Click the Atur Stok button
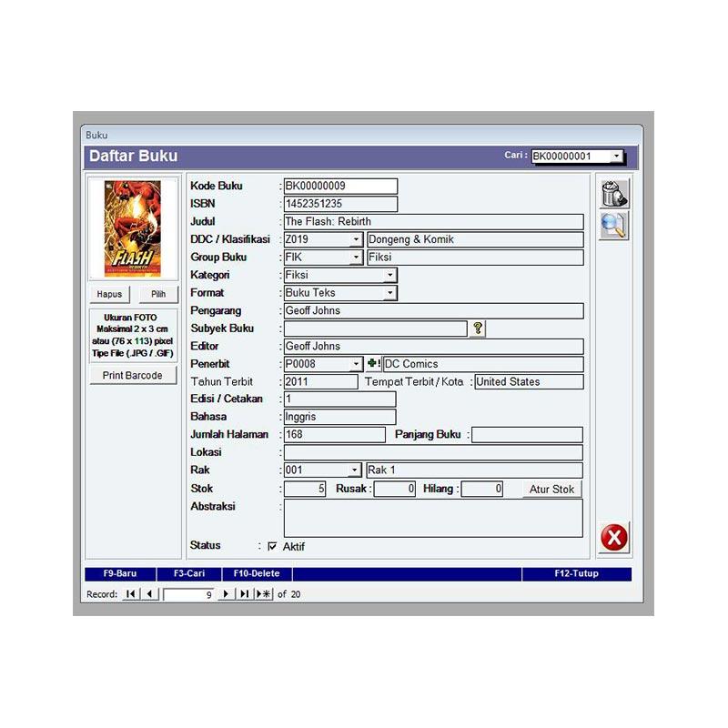 coord(551,489)
